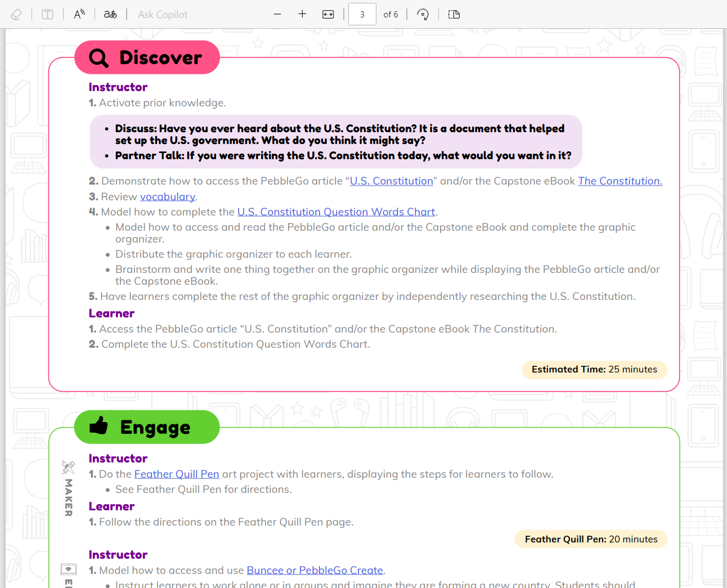Open the Feather Quill Pen link
The height and width of the screenshot is (588, 727).
pos(177,474)
